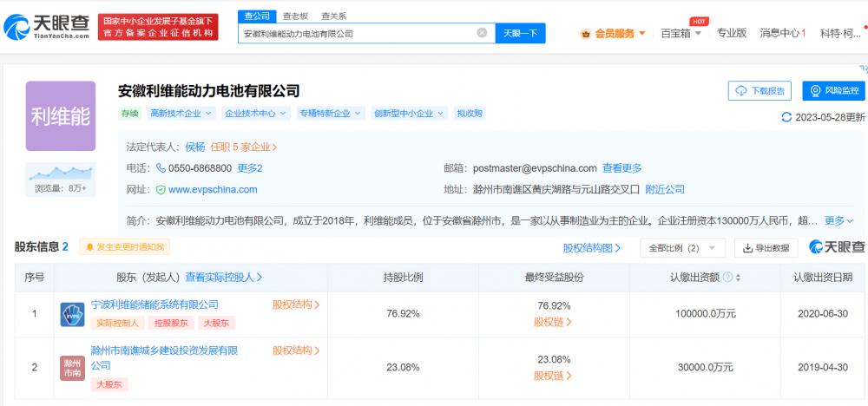This screenshot has height=406, width=868.
Task: Open 股权结构 for 宁波利维能 row
Action: click(296, 304)
